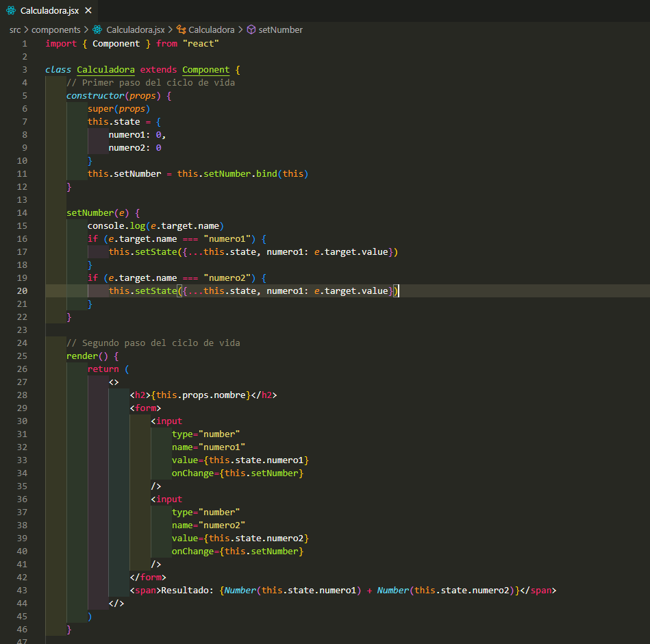Place cursor on the import keyword on line 1
Viewport: 650px width, 644px height.
(61, 43)
